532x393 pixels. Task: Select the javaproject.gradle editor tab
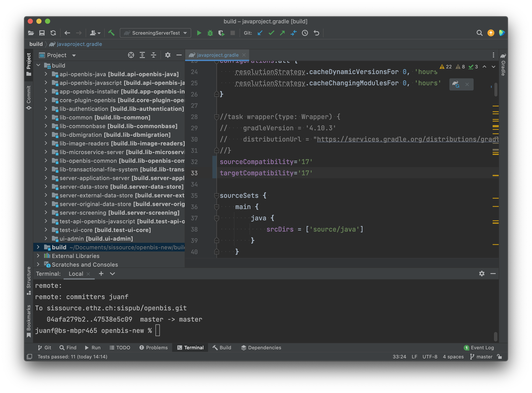[x=217, y=55]
